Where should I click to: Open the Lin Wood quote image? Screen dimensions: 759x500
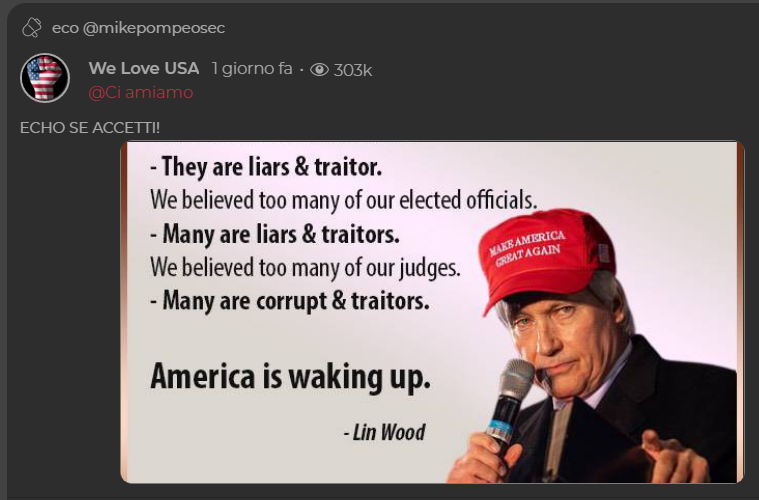[432, 312]
